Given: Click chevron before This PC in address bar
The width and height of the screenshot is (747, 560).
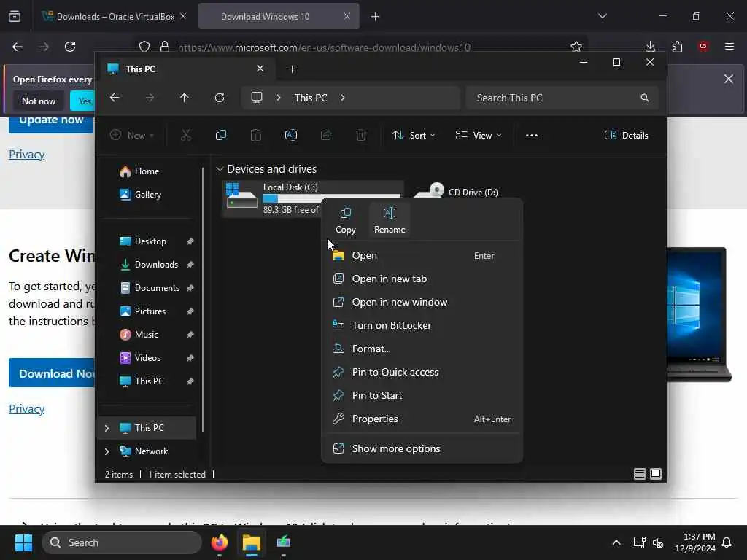Looking at the screenshot, I should 279,98.
